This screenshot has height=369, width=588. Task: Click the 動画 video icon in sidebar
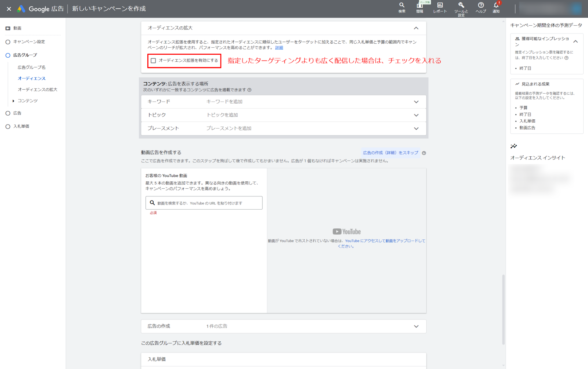[8, 28]
